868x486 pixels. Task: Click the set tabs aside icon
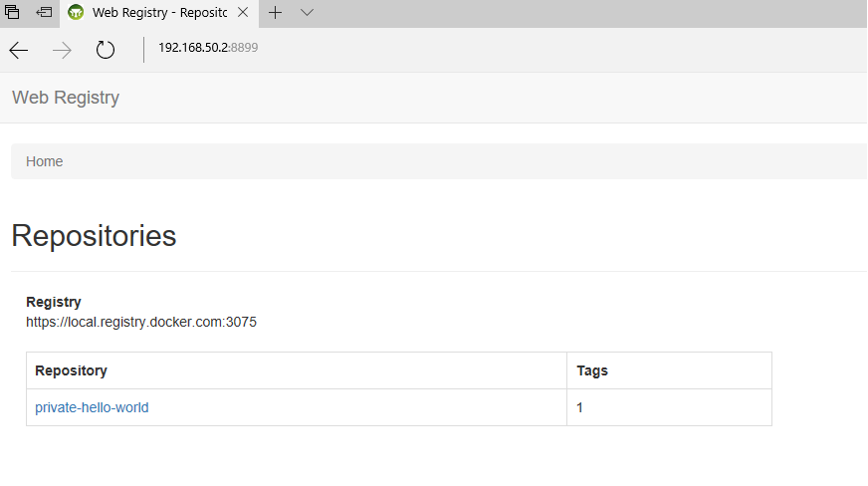click(45, 13)
